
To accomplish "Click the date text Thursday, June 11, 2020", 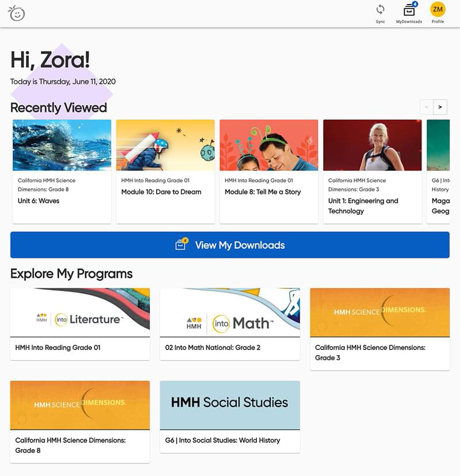I will pyautogui.click(x=77, y=82).
